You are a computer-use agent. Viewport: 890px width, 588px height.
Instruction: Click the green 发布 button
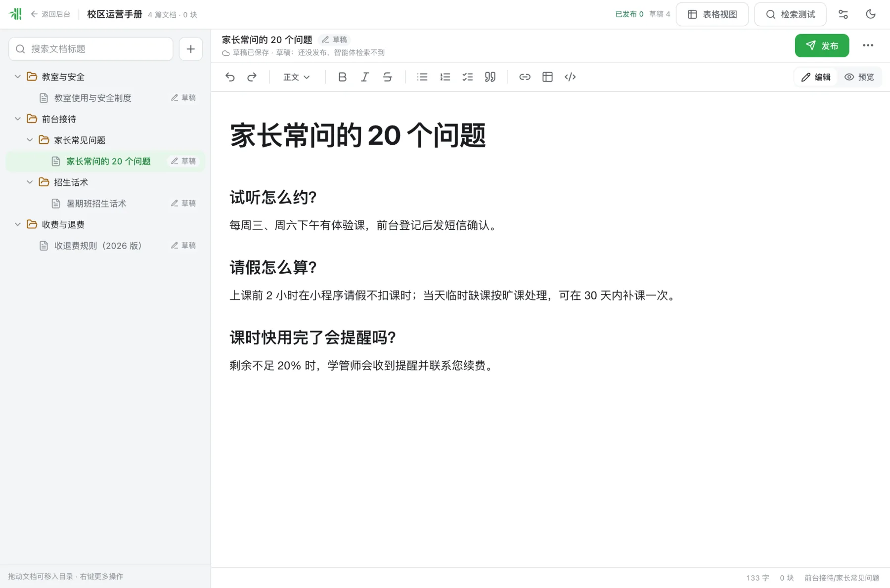coord(822,45)
